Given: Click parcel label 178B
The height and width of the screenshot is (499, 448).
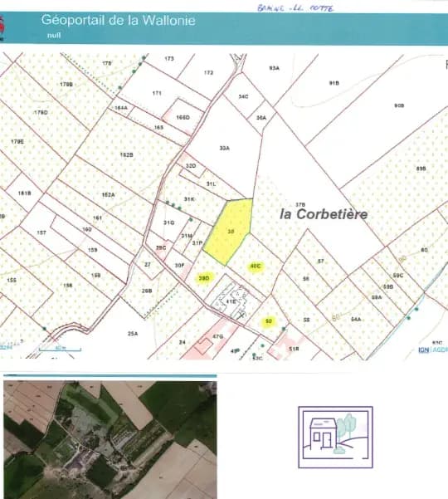Looking at the screenshot, I should click(66, 85).
